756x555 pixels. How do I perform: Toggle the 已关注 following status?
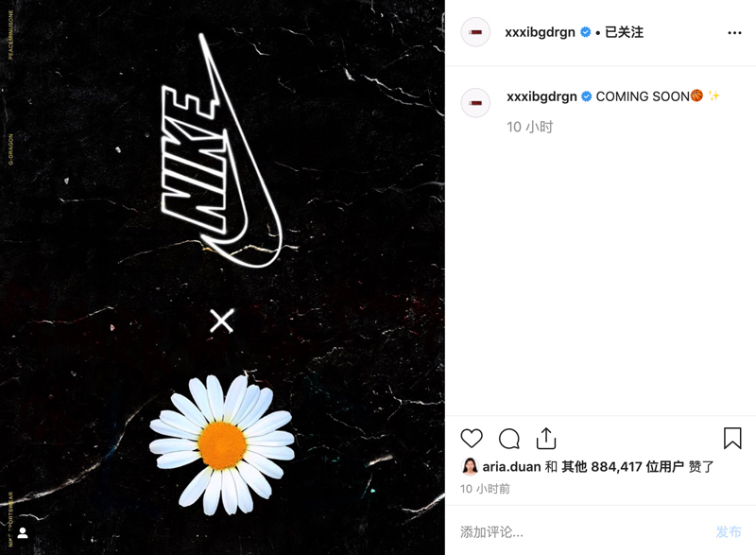coord(624,32)
